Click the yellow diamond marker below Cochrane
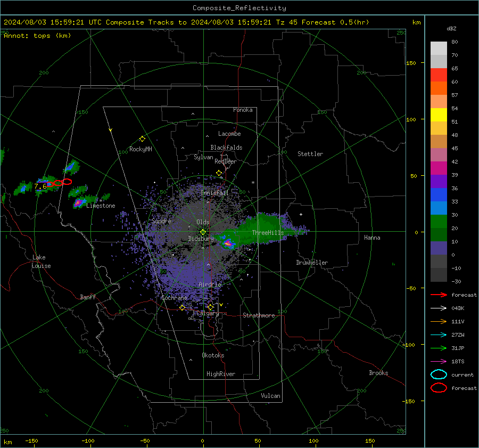 [x=182, y=307]
